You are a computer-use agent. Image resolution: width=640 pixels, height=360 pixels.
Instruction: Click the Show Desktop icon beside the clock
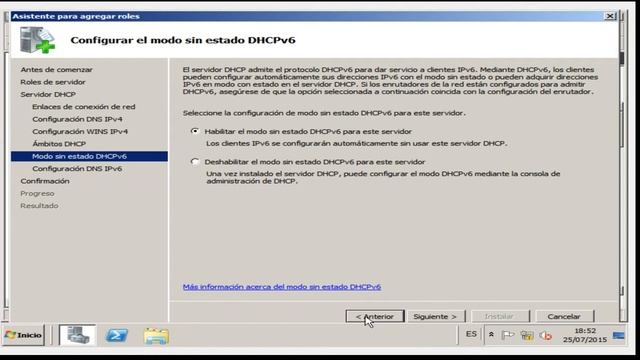618,336
